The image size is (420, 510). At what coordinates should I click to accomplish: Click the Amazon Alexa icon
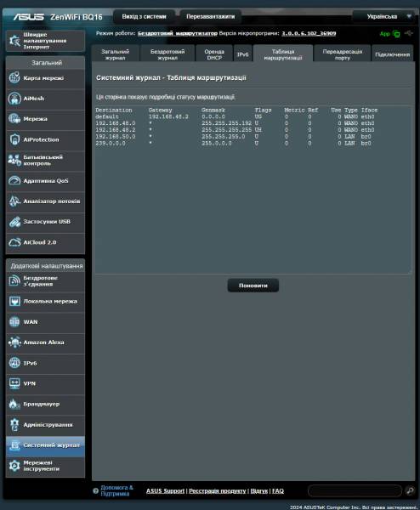coord(14,343)
